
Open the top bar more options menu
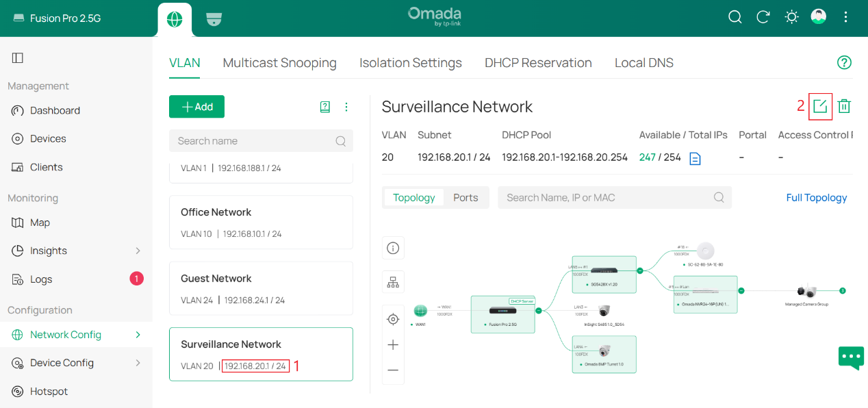point(847,17)
